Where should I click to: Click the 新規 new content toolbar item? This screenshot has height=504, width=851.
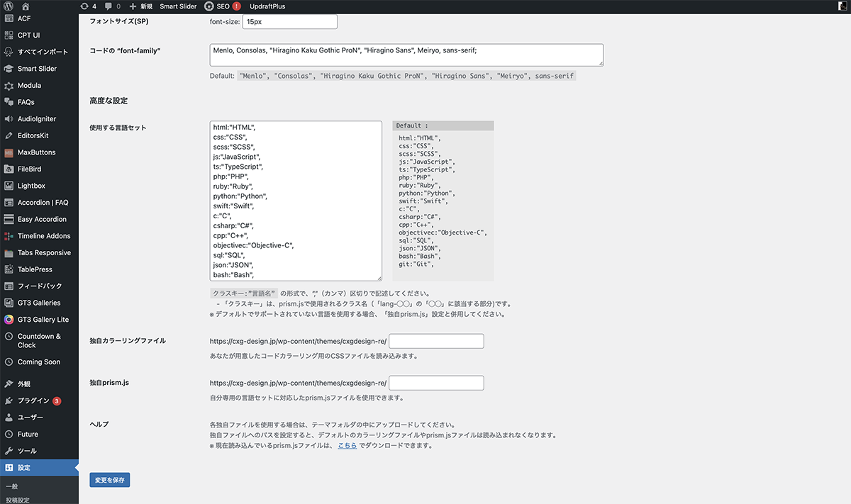[140, 6]
